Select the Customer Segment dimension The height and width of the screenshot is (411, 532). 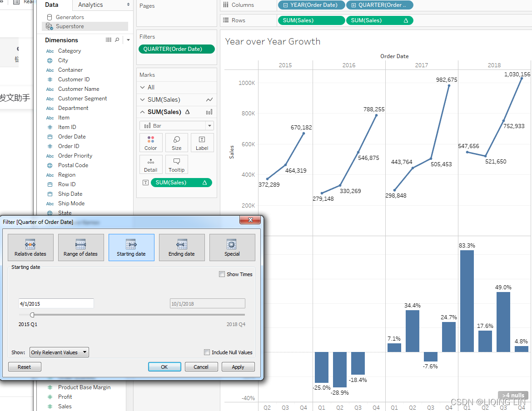(x=82, y=99)
